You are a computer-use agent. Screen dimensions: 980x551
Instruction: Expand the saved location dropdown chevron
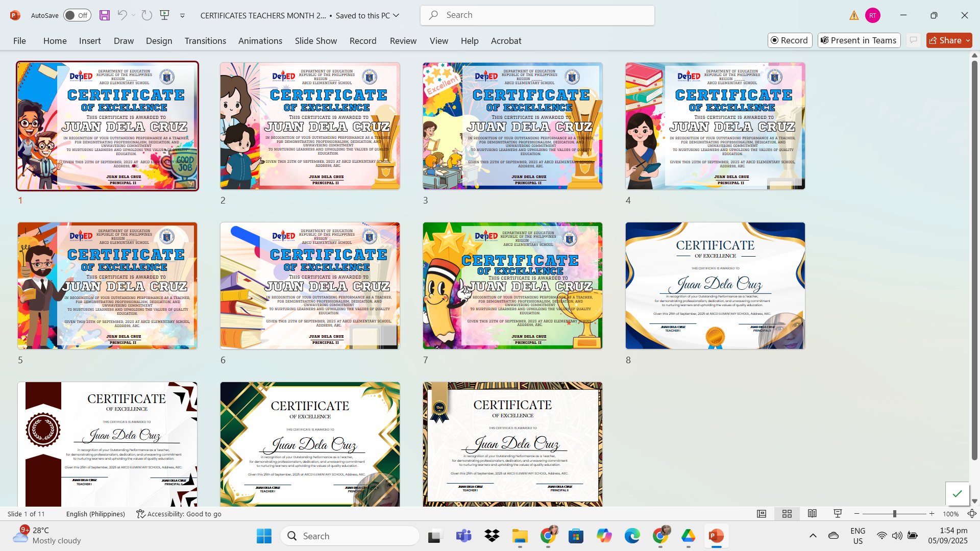pos(396,15)
